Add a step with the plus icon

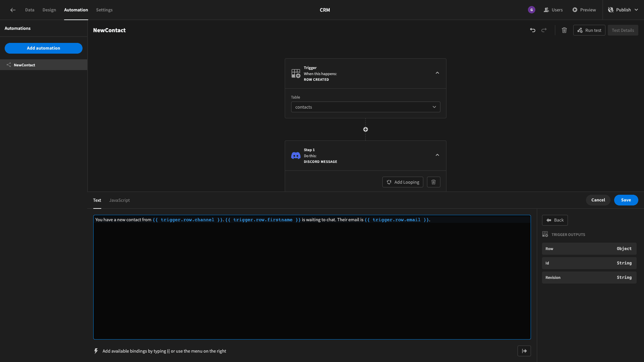pyautogui.click(x=366, y=129)
